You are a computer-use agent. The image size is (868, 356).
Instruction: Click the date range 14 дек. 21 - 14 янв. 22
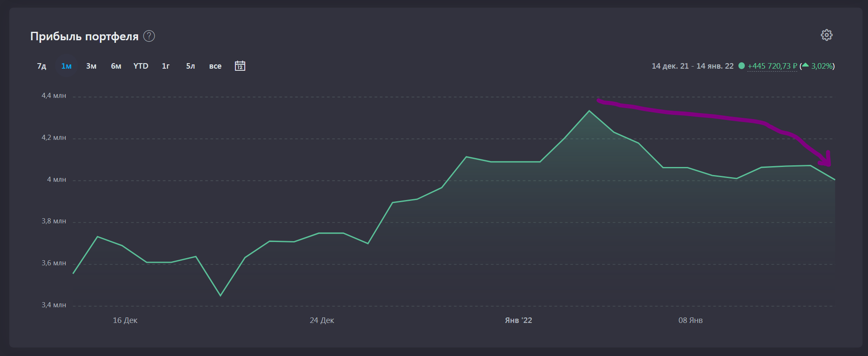click(x=692, y=66)
